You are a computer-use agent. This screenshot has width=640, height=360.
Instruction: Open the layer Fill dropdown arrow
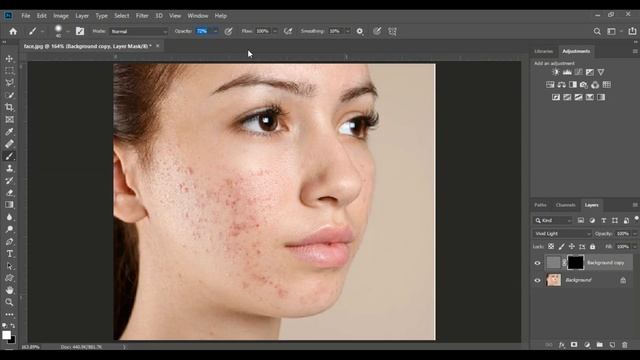click(635, 247)
